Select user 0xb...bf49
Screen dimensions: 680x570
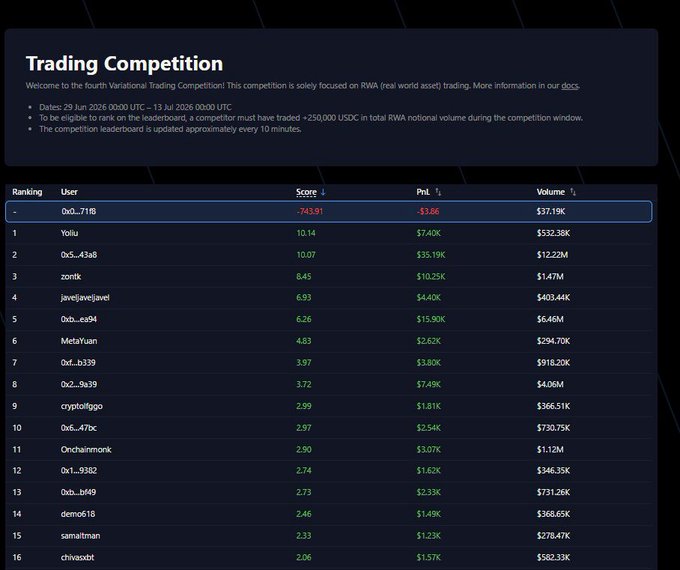(x=78, y=492)
